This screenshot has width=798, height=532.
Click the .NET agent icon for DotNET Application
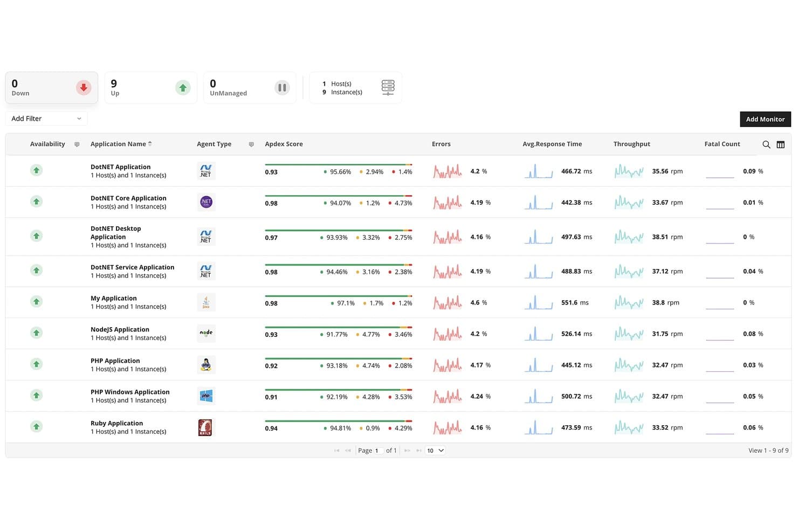click(206, 171)
